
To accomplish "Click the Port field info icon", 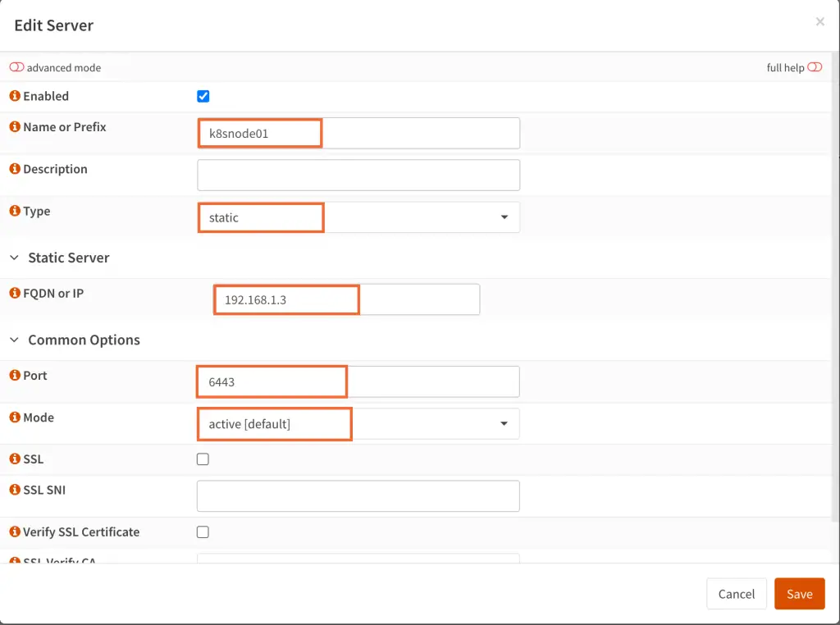I will (x=14, y=375).
